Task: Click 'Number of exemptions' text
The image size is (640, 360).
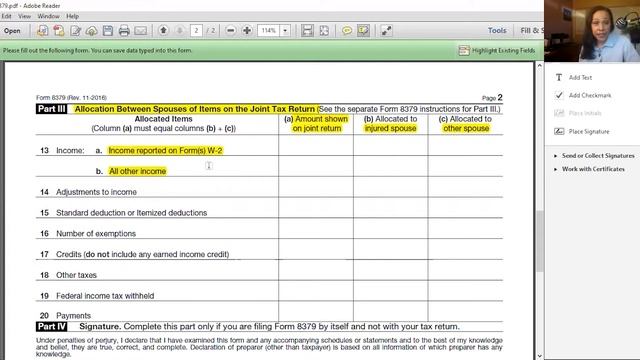Action: [x=96, y=233]
